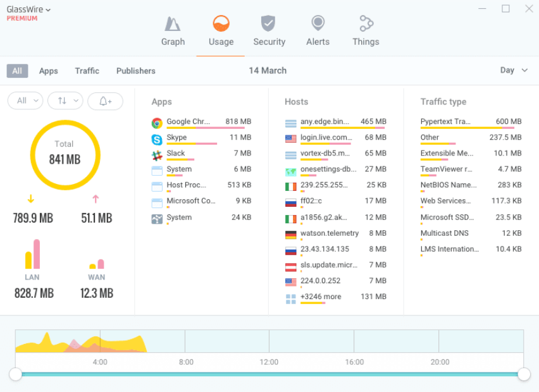
Task: Switch to the Traffic tab
Action: (x=87, y=71)
